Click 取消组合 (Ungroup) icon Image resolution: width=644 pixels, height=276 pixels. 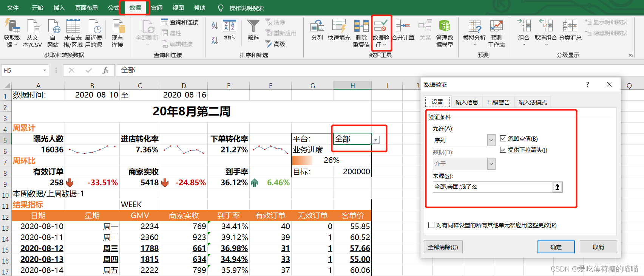(x=546, y=26)
